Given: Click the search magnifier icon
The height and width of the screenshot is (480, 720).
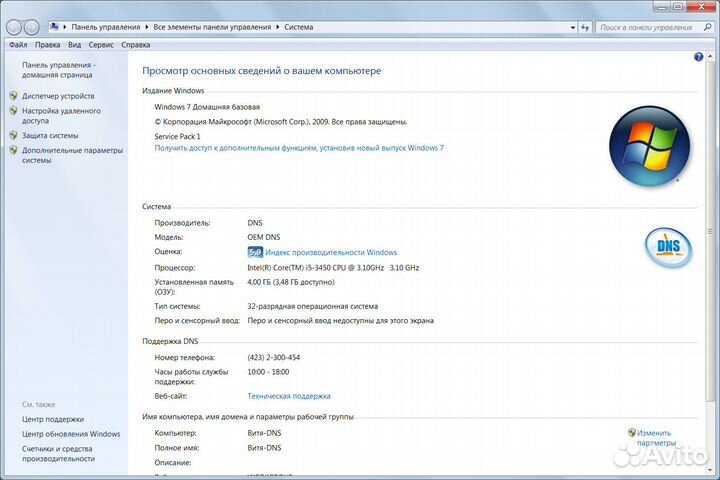Looking at the screenshot, I should (707, 28).
